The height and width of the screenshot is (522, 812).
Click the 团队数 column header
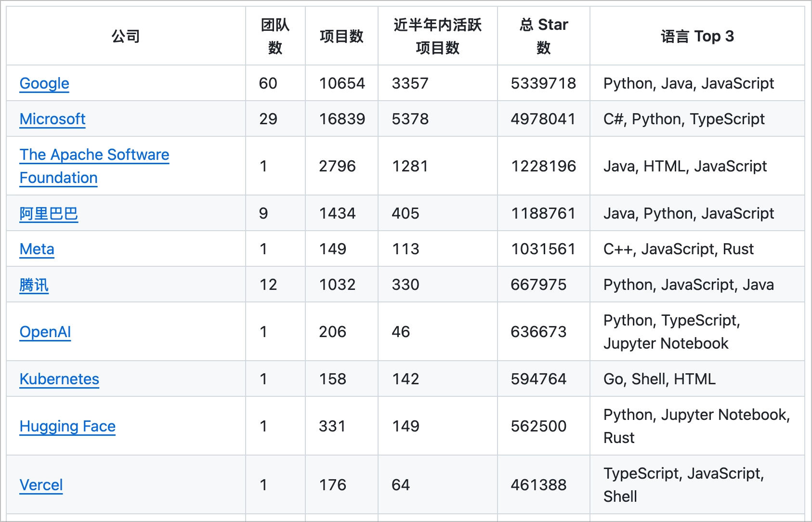(275, 36)
